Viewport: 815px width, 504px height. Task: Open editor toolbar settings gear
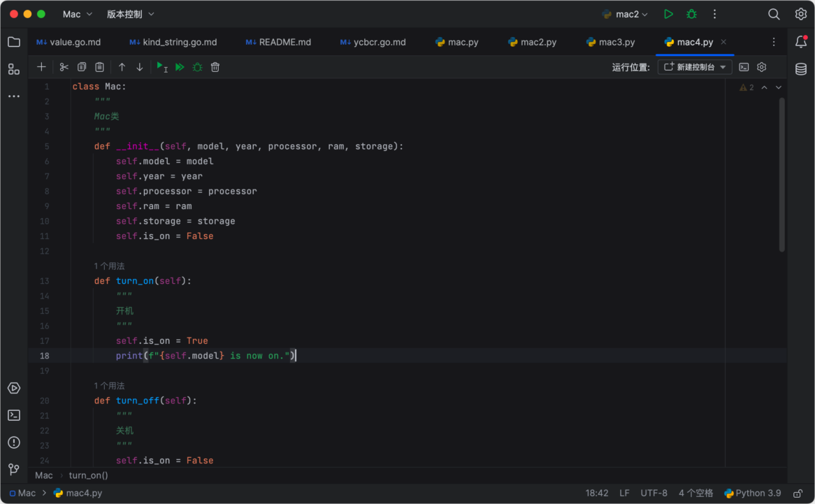761,67
